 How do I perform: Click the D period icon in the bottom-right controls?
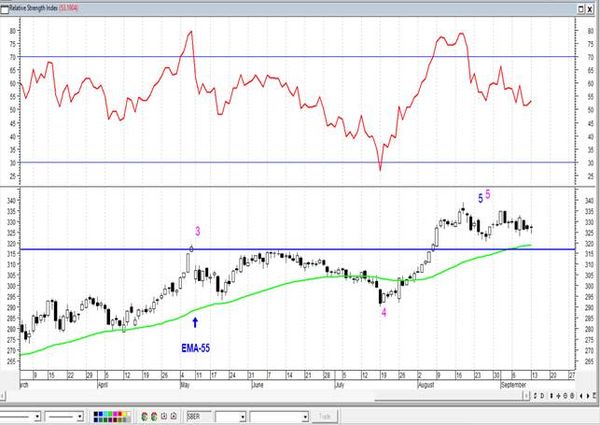pos(542,396)
